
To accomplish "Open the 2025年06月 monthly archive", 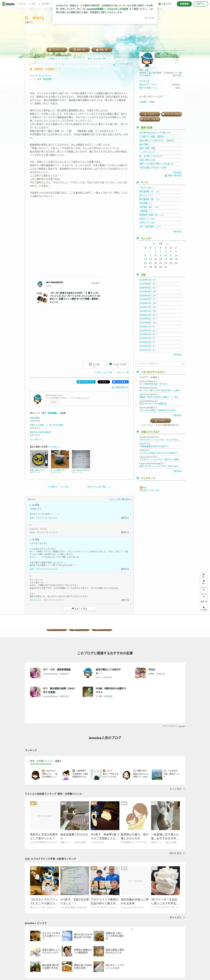I will point(148,284).
